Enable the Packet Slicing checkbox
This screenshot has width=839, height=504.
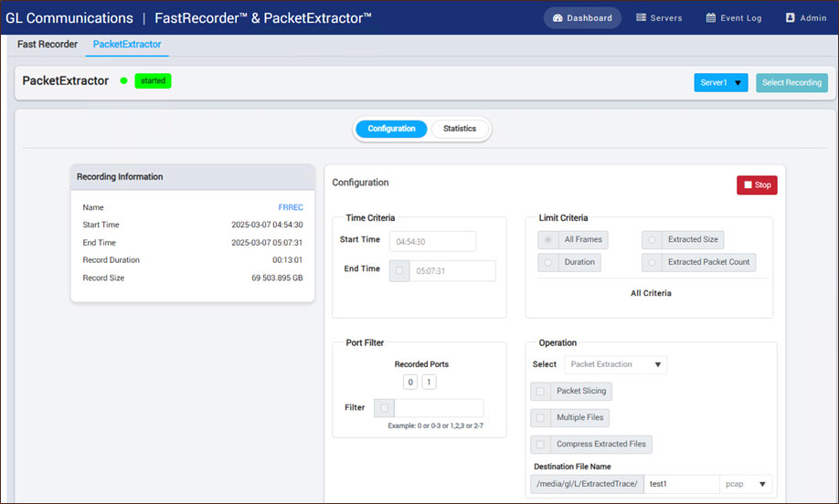[540, 391]
